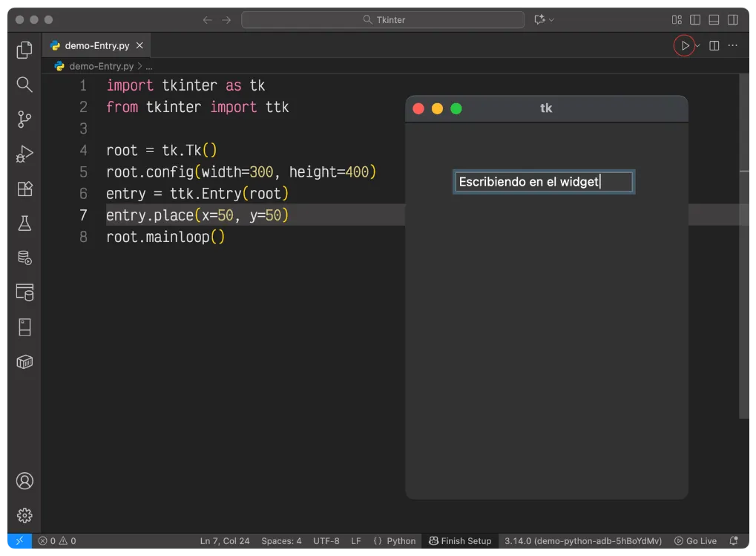This screenshot has width=756, height=556.
Task: Open the Extensions view
Action: click(24, 189)
